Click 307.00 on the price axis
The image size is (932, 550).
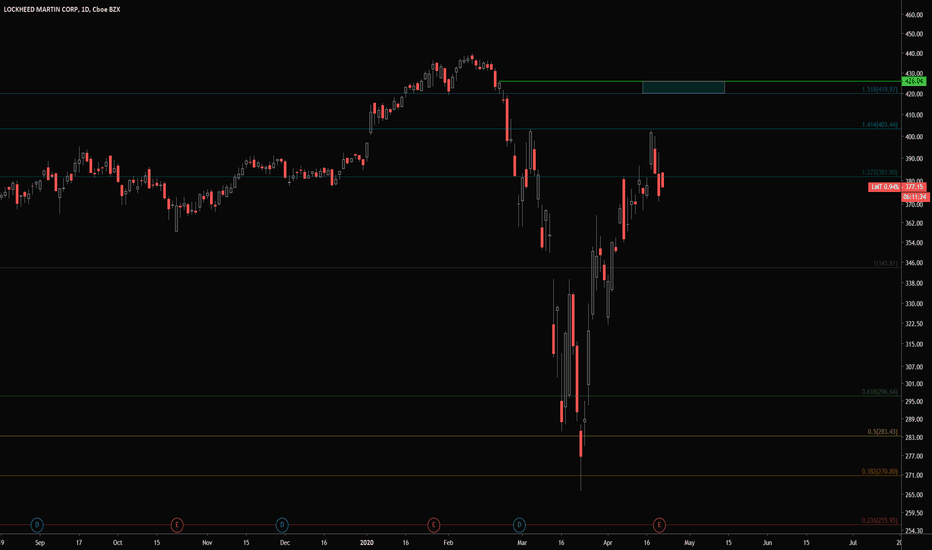tap(914, 367)
